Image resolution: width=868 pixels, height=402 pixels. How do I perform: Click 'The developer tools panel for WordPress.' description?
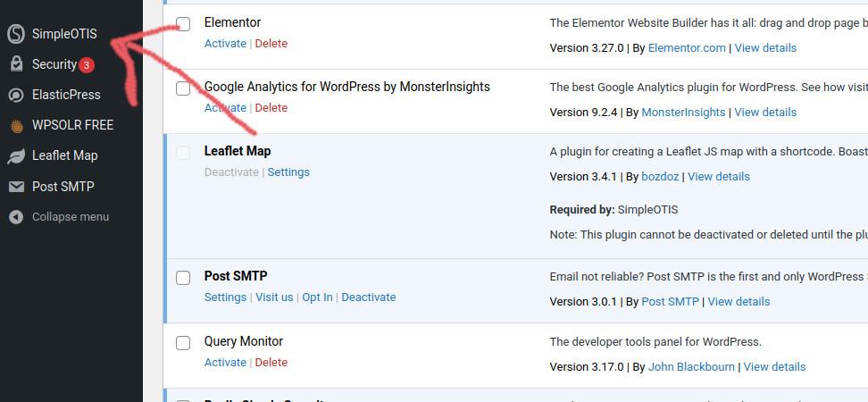(655, 342)
